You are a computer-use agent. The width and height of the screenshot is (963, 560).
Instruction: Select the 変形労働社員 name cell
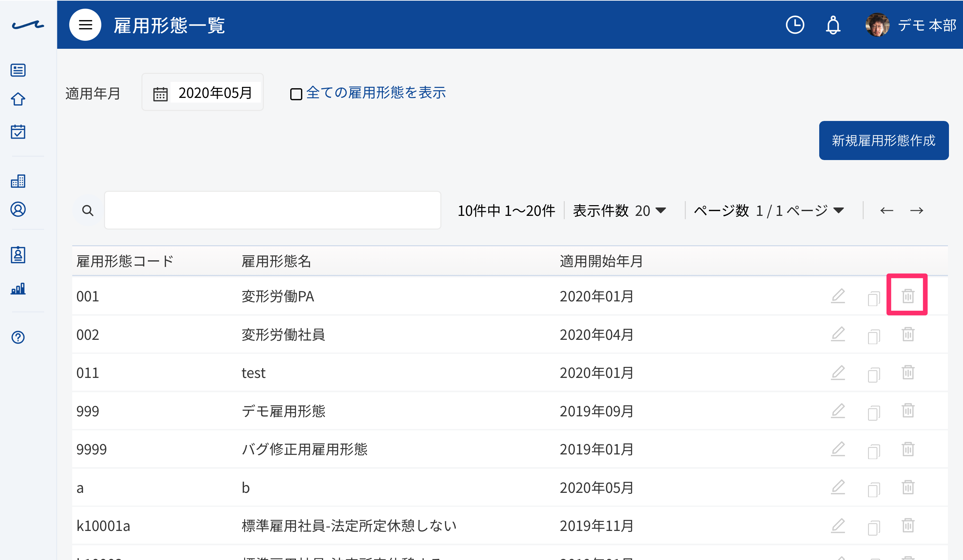coord(283,334)
